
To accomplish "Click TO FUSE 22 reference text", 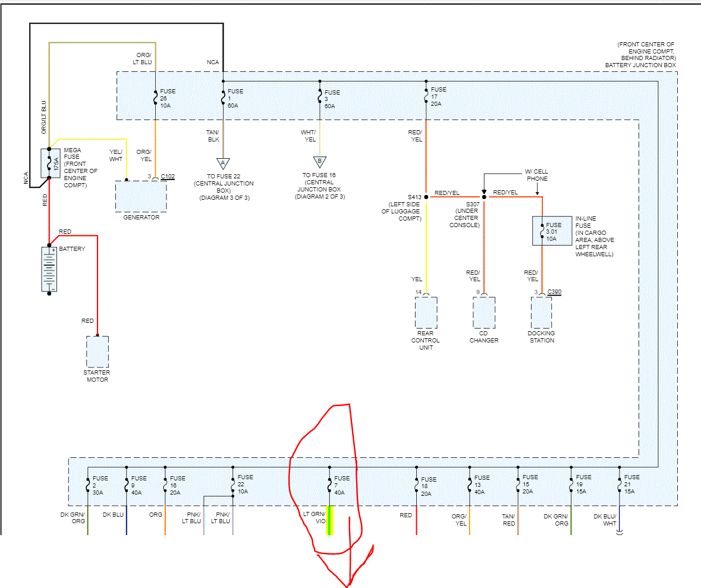I will click(x=224, y=187).
